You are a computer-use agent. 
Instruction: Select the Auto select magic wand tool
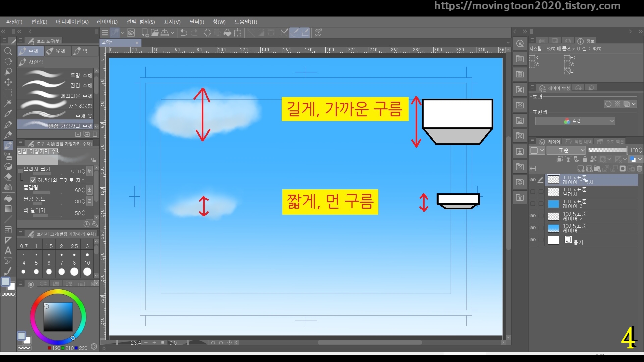tap(8, 103)
